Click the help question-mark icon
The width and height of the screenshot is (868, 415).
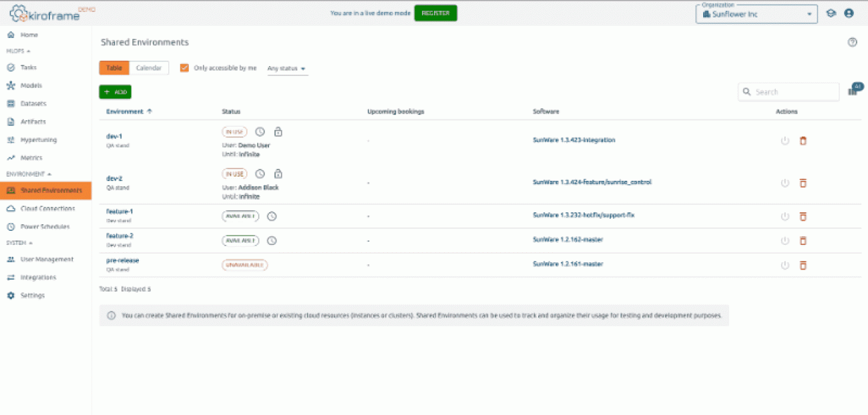tap(852, 42)
